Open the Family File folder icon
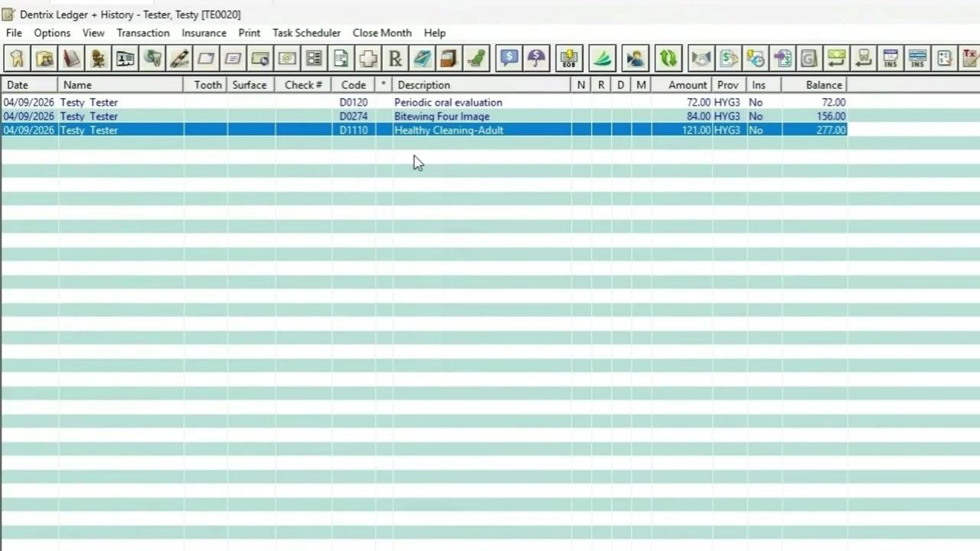Viewport: 980px width, 551px height. point(44,58)
